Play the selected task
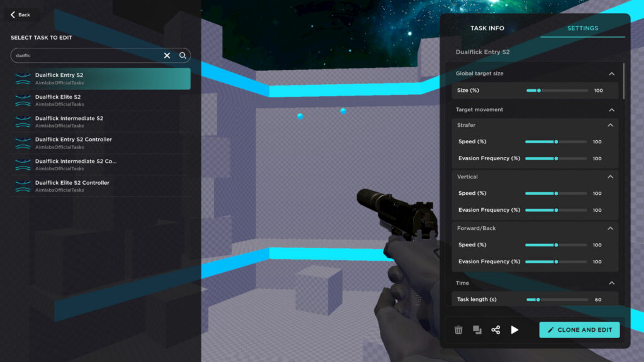Screen dimensions: 644x362 [514, 330]
